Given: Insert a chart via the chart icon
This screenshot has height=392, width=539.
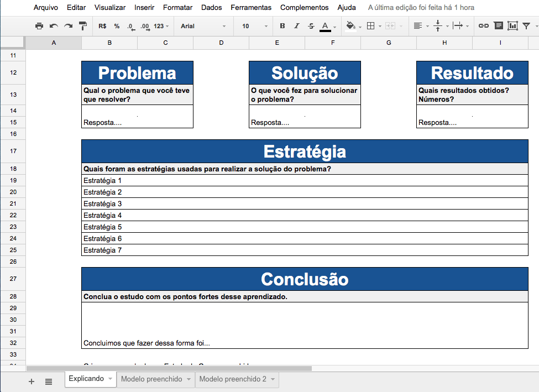Looking at the screenshot, I should point(513,25).
